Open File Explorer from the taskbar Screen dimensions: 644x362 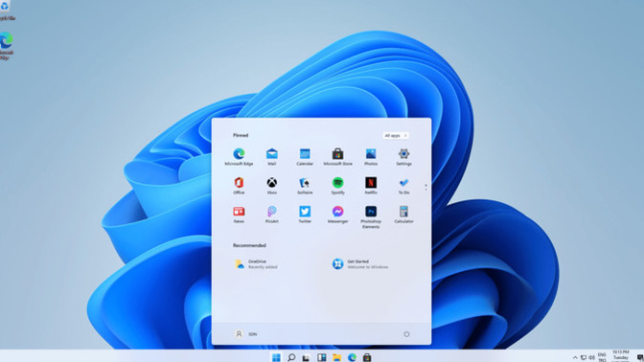point(336,357)
